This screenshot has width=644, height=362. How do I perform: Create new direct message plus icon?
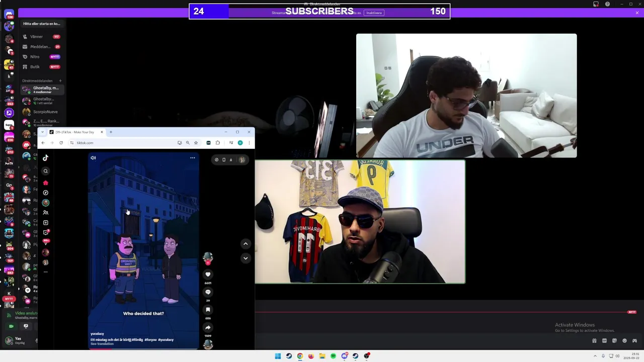click(x=60, y=80)
